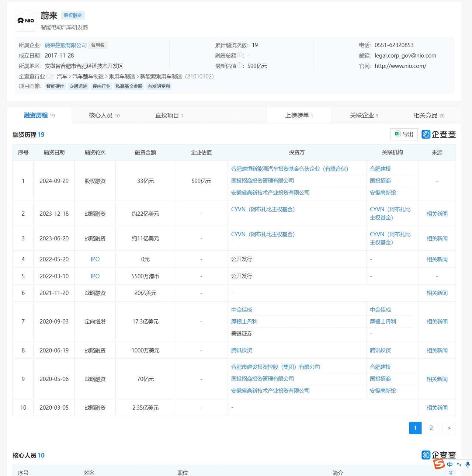This screenshot has height=476, width=472.
Task: Click the 曾用名 tag
Action: pos(98,45)
